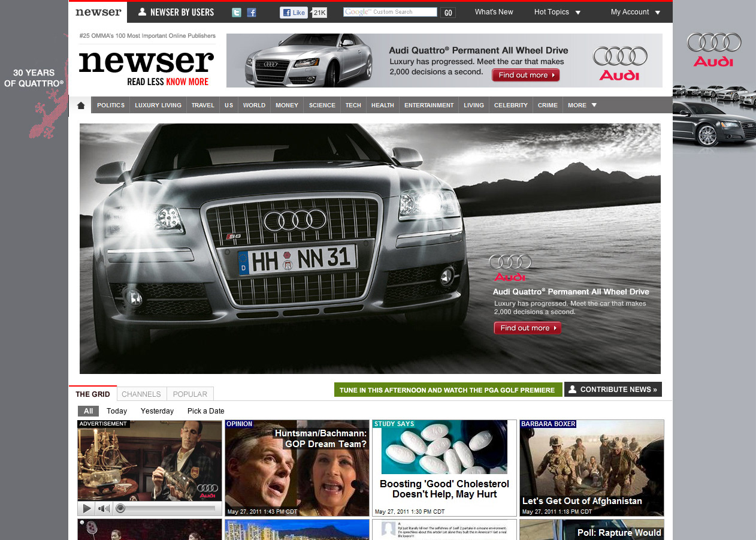Click the large Audi car hero ad image
This screenshot has width=756, height=540.
tap(370, 249)
